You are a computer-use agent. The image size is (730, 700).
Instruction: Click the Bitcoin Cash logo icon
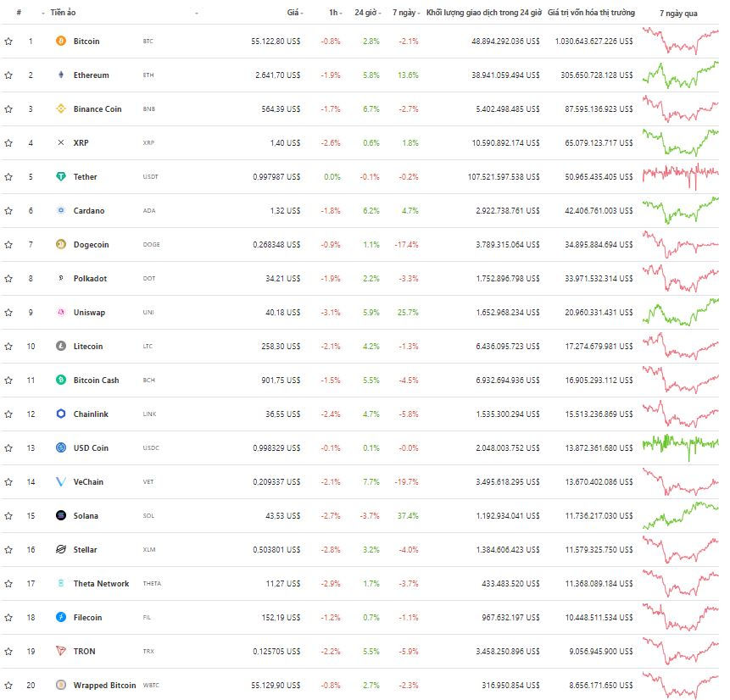(x=61, y=381)
